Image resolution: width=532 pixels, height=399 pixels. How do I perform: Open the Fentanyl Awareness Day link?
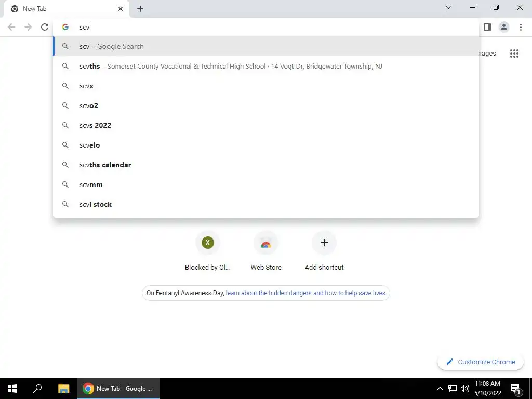click(305, 293)
